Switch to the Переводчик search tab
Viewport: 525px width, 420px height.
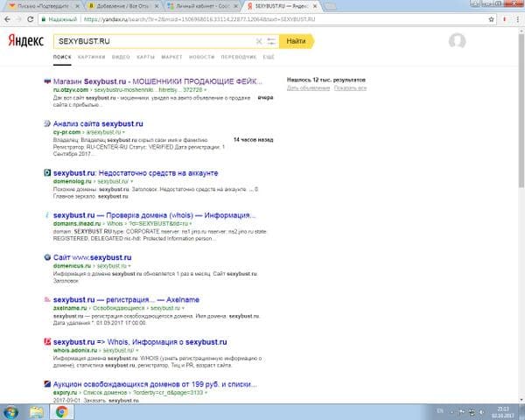pos(239,57)
